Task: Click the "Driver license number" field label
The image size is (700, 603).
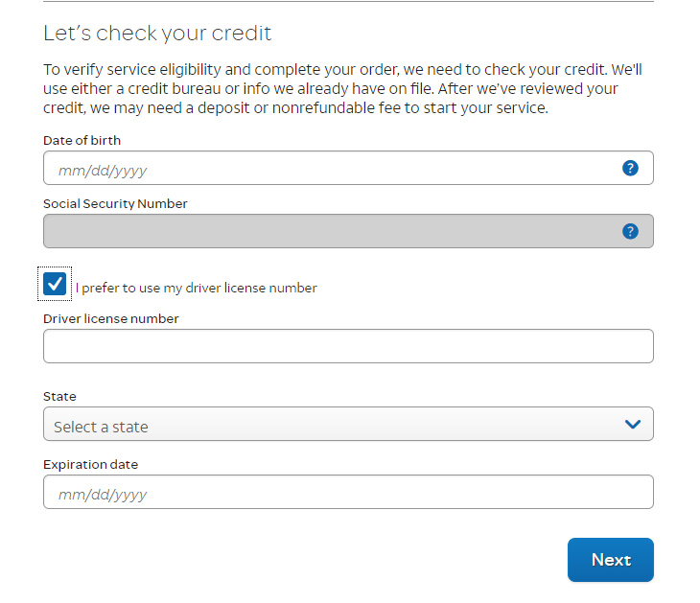Action: (111, 318)
